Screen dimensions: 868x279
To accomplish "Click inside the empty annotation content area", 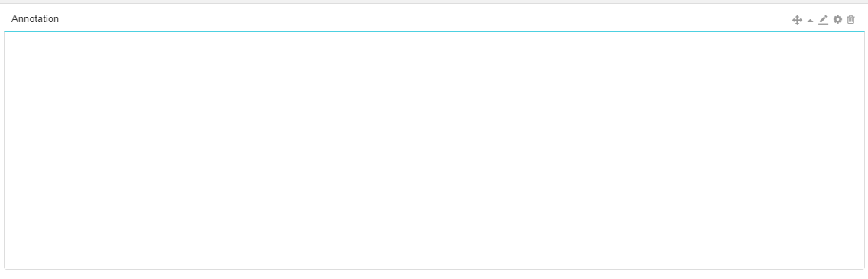I will click(x=434, y=151).
